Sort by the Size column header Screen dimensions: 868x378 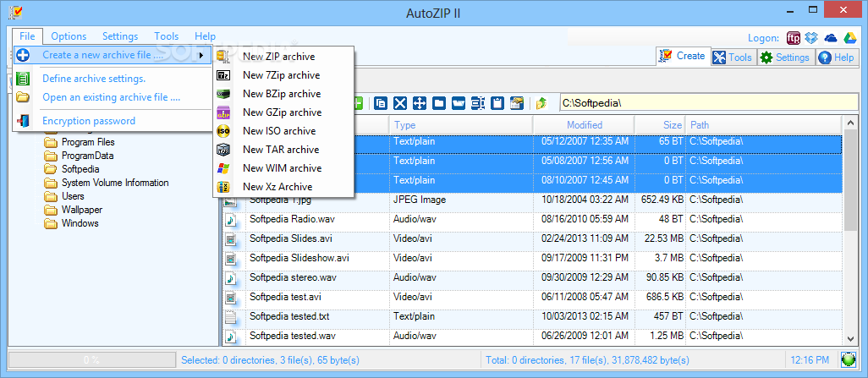pos(661,125)
